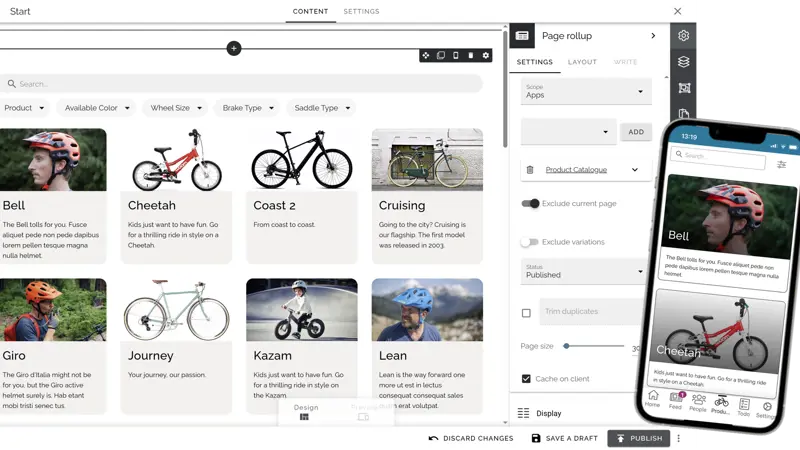Viewport: 800px width, 450px height.
Task: Open the Available Color filter dropdown
Action: (x=96, y=108)
